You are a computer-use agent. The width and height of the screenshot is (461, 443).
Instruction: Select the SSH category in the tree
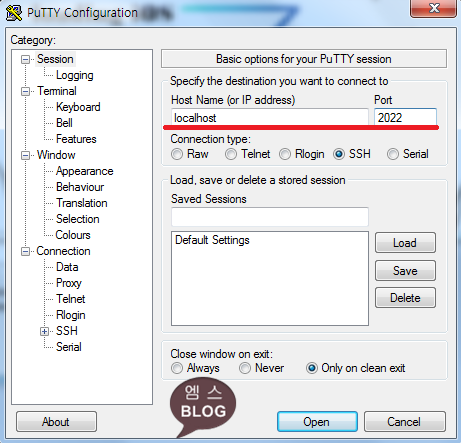tap(67, 331)
